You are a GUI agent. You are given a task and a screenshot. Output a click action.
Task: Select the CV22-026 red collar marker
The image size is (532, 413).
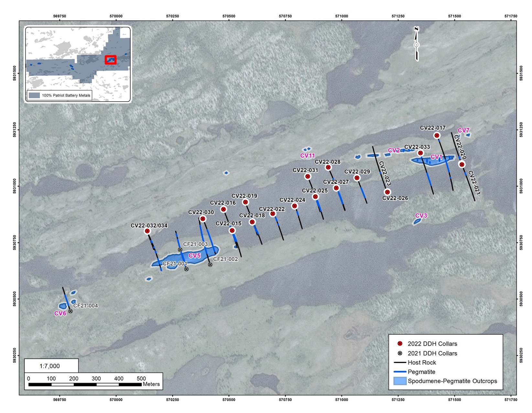[x=387, y=192]
